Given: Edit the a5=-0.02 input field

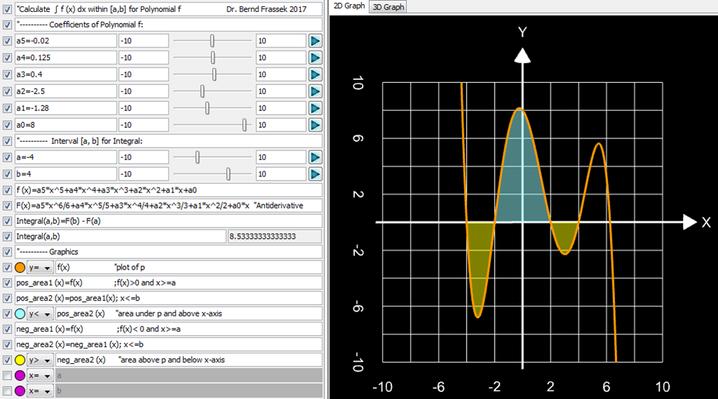Looking at the screenshot, I should pyautogui.click(x=65, y=41).
